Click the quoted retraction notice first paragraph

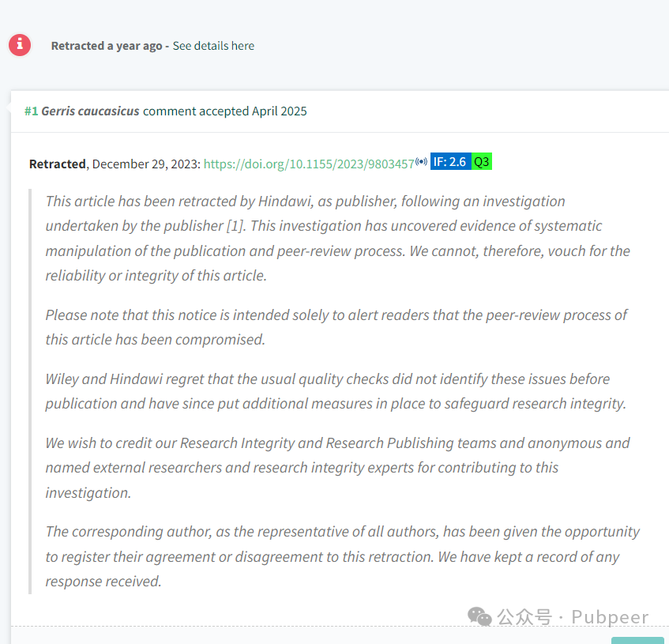pyautogui.click(x=338, y=238)
